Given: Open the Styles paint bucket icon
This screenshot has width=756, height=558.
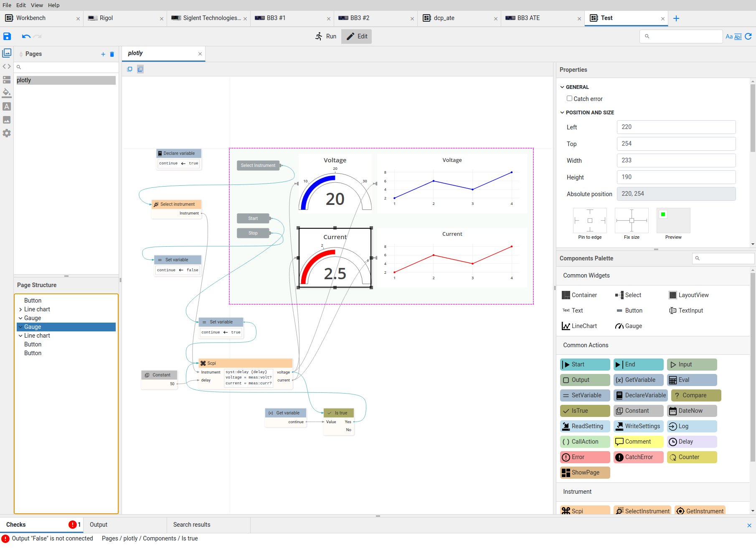Looking at the screenshot, I should pos(7,93).
